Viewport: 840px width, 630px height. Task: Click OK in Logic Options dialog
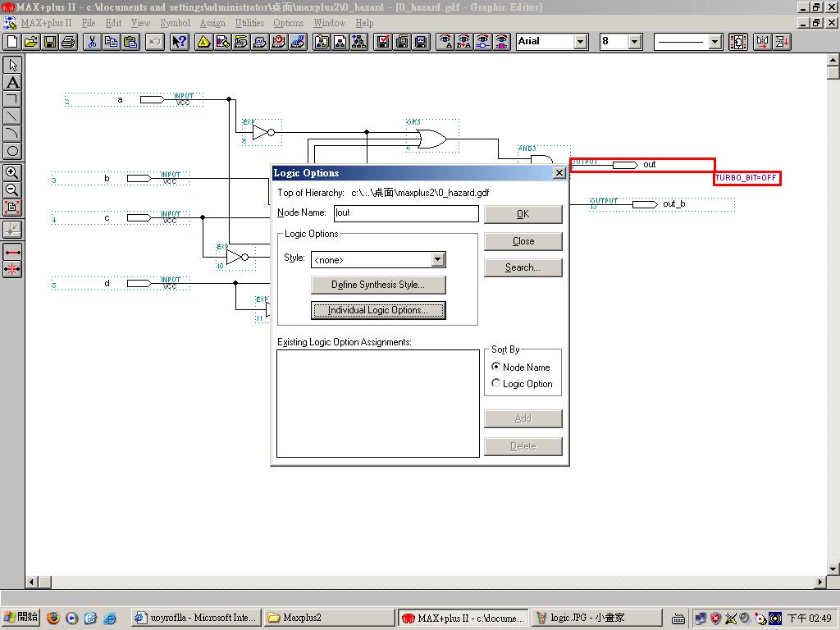pyautogui.click(x=523, y=214)
